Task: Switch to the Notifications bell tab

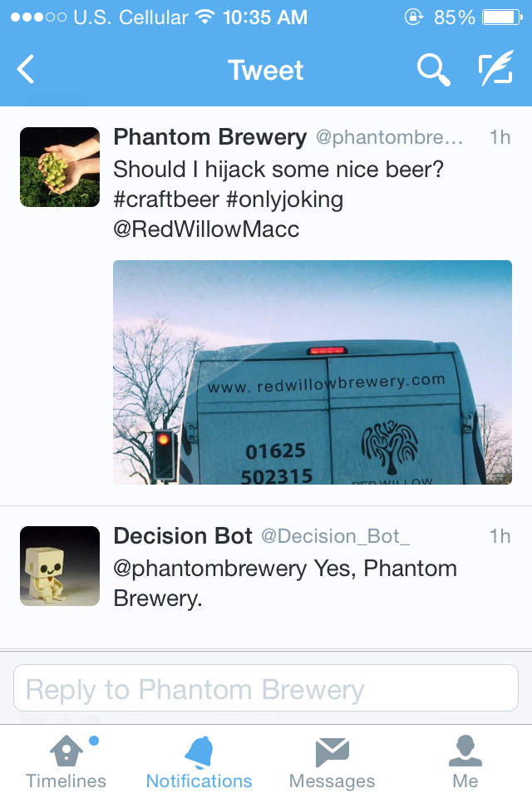Action: [x=199, y=762]
